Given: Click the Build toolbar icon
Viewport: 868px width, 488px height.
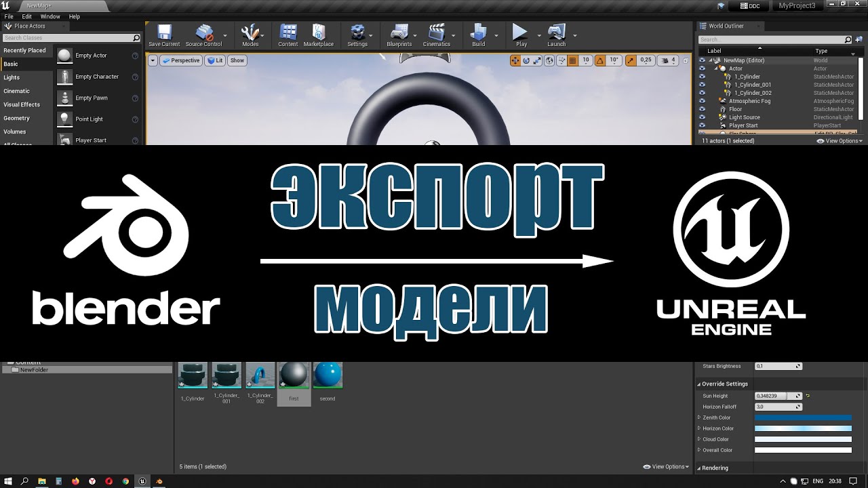Looking at the screenshot, I should click(x=479, y=35).
